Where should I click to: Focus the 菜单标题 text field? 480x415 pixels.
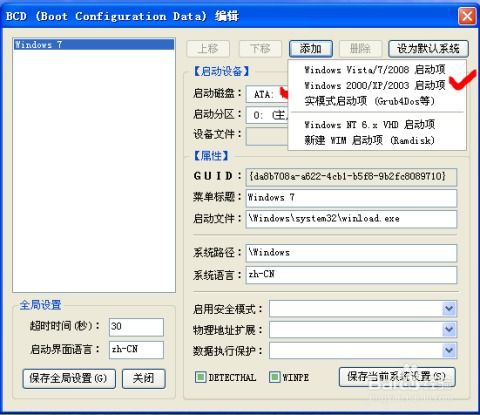click(351, 198)
